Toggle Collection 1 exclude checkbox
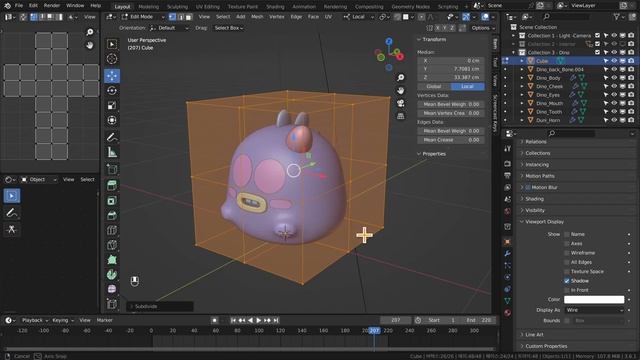640x360 pixels. (x=598, y=36)
